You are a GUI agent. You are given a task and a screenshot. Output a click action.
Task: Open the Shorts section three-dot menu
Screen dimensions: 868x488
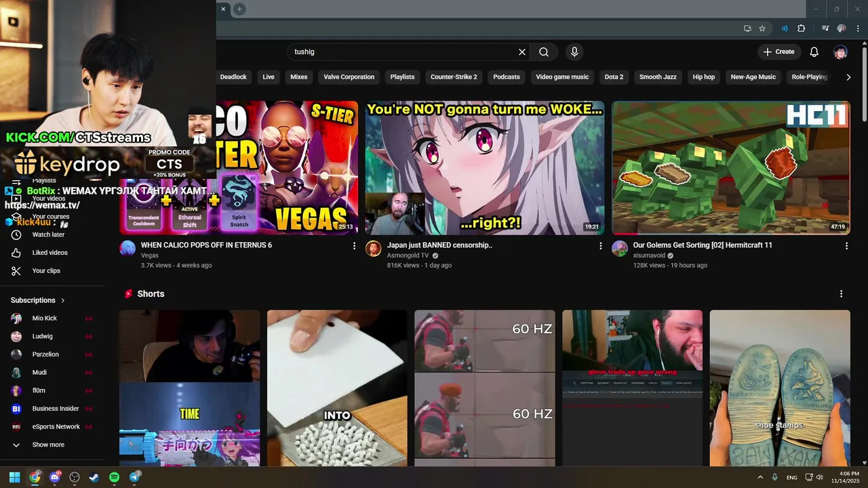point(841,293)
